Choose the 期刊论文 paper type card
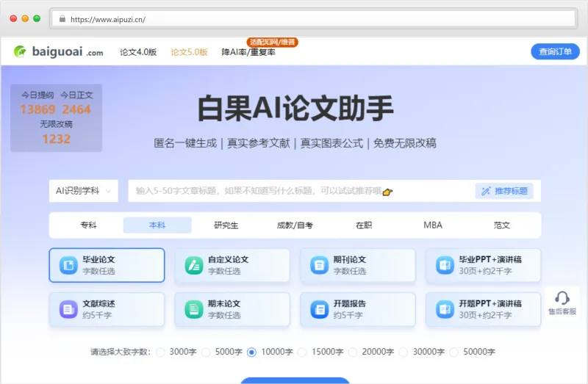This screenshot has width=588, height=384. 358,265
